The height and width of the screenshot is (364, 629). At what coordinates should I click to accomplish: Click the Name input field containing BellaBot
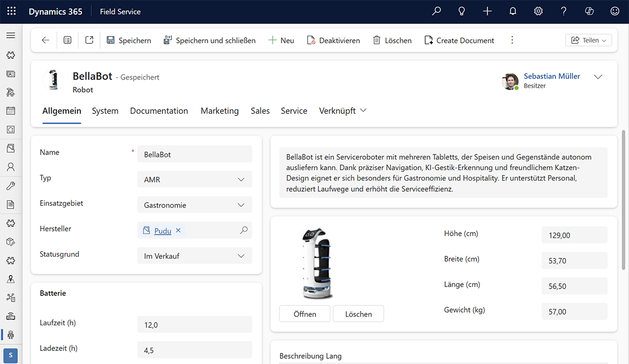tap(194, 154)
